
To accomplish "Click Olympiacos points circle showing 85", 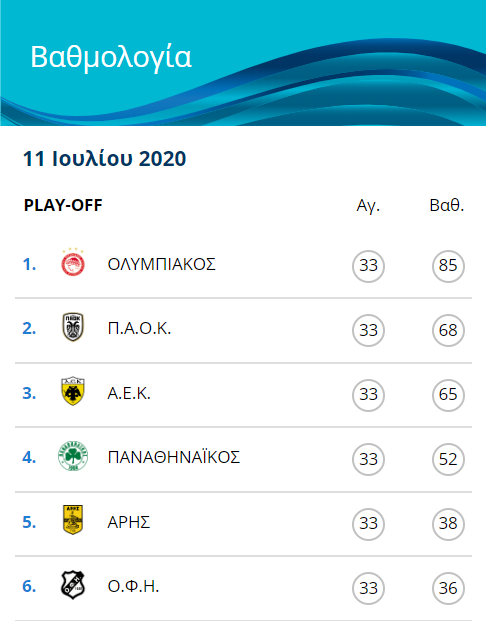I will pyautogui.click(x=448, y=266).
